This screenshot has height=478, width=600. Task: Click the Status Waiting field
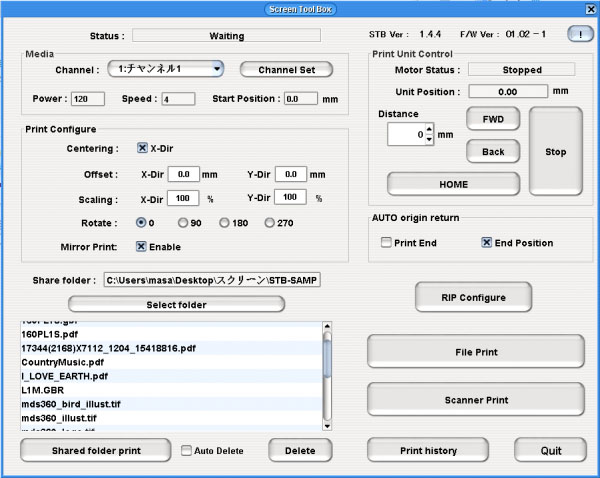(x=227, y=36)
